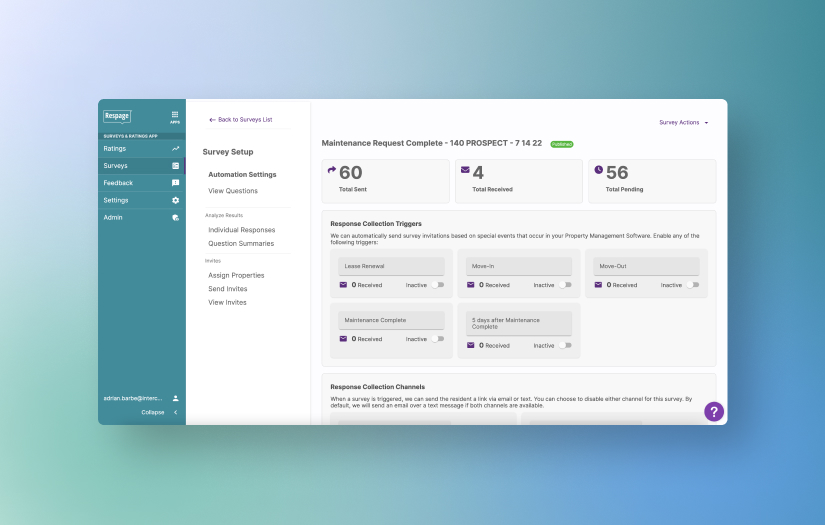This screenshot has height=525, width=825.
Task: Open View Invites
Action: tap(227, 302)
